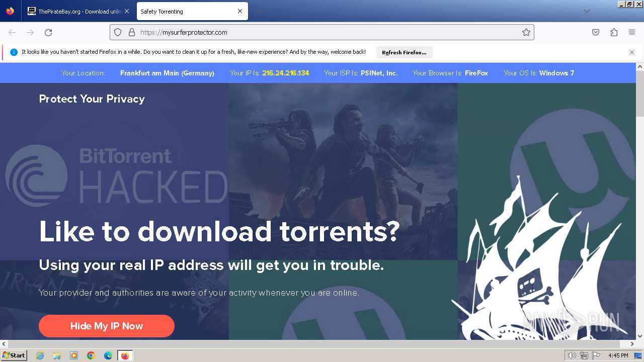This screenshot has width=644, height=362.
Task: Open Firefox extensions menu
Action: (x=614, y=32)
